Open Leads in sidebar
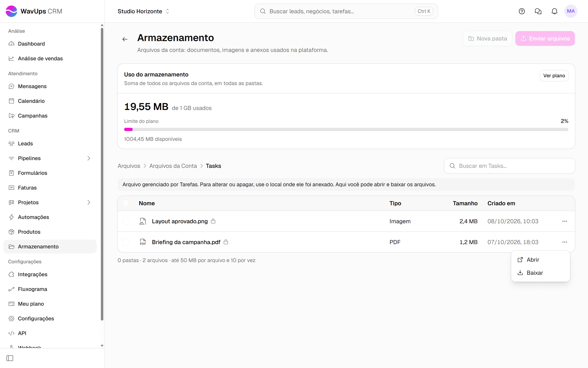The image size is (588, 368). pyautogui.click(x=50, y=144)
